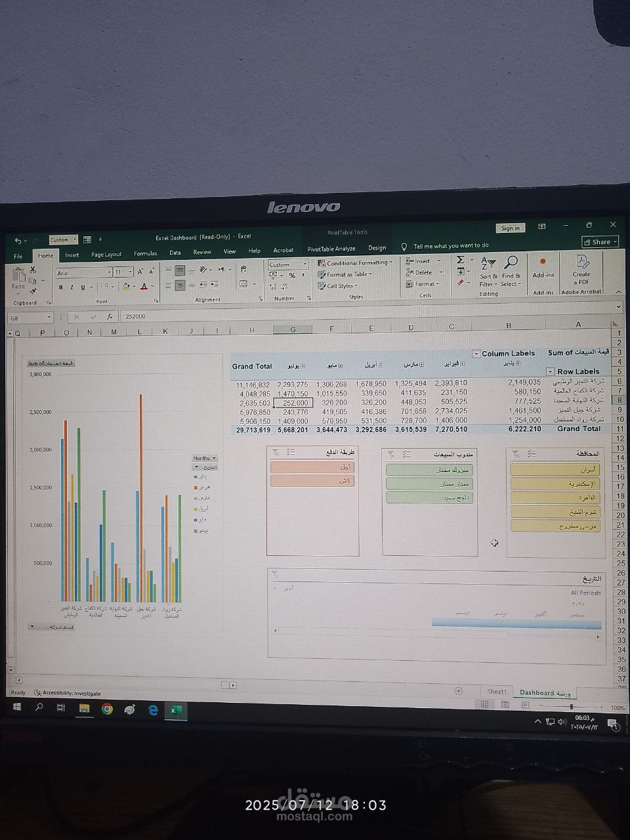
Task: Open Conditional Formatting in the Styles group
Action: click(x=354, y=262)
